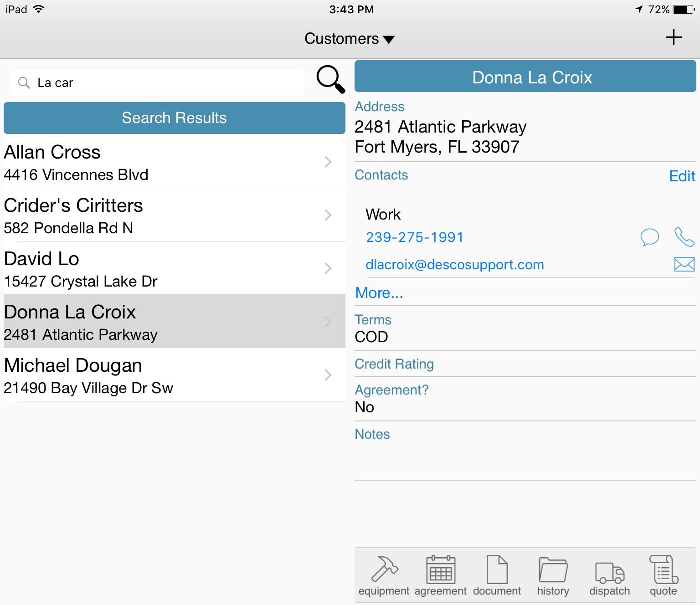This screenshot has width=700, height=605.
Task: Open the Customers dropdown menu
Action: [350, 39]
